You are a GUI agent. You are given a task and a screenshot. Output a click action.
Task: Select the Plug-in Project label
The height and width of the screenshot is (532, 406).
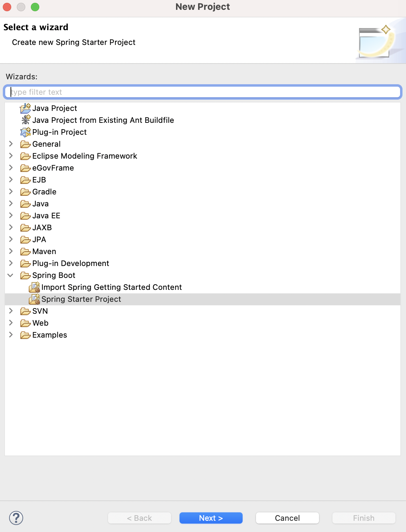tap(60, 132)
